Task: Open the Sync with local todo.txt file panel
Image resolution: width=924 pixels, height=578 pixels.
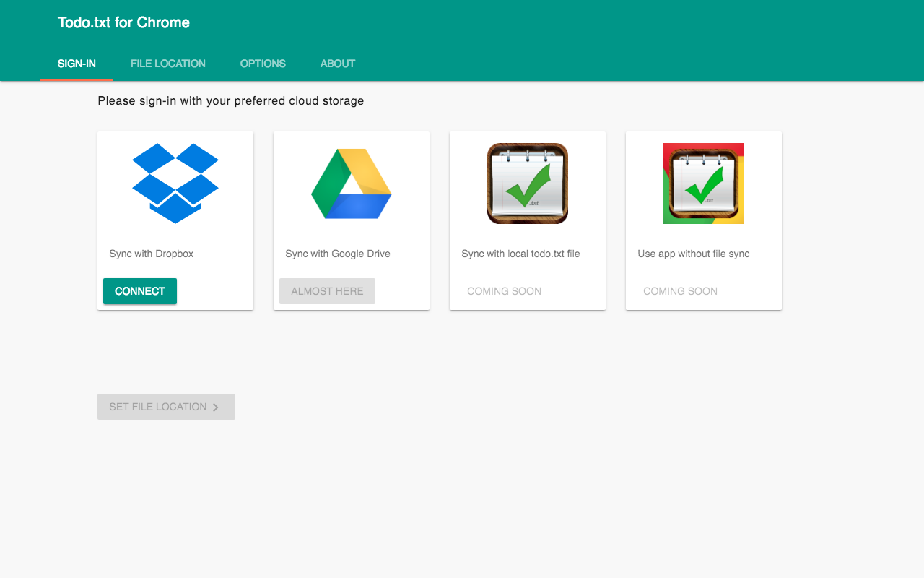Action: click(x=527, y=220)
